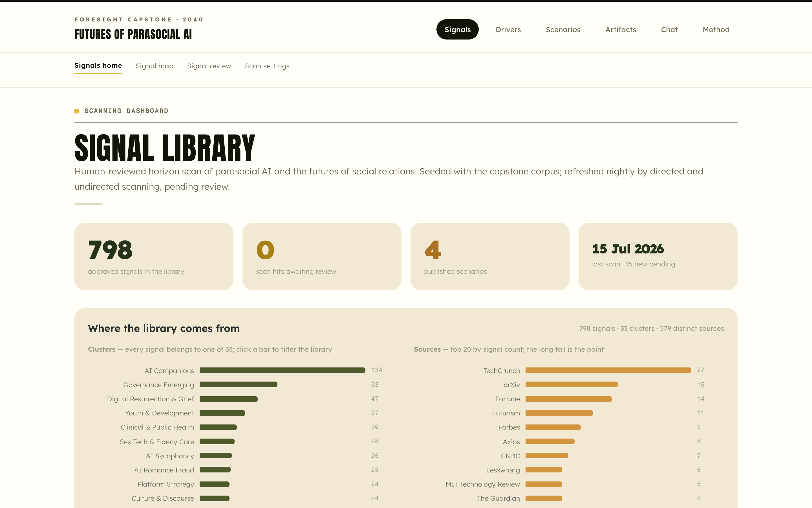The image size is (812, 508).
Task: Switch to Signal map sub-tab
Action: pos(154,66)
